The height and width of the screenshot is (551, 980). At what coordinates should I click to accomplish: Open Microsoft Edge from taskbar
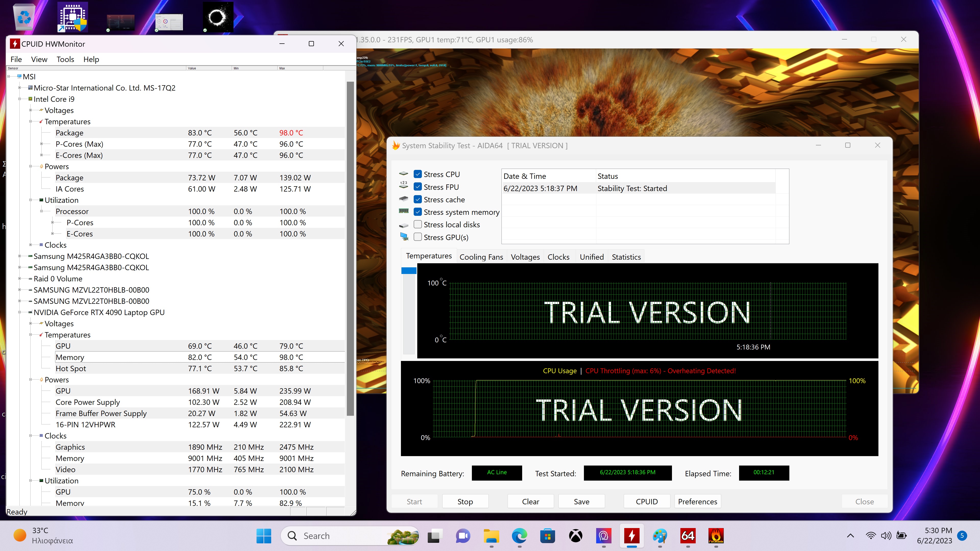pyautogui.click(x=519, y=536)
